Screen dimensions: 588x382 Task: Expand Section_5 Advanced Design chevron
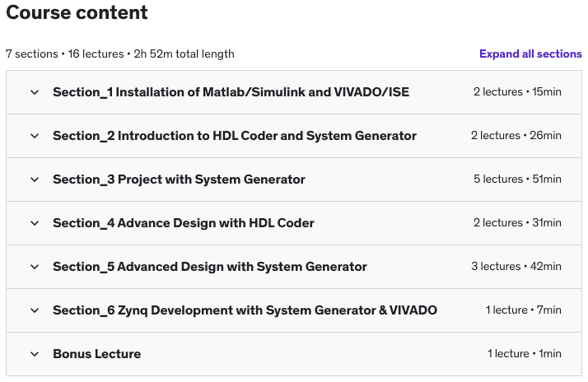35,267
